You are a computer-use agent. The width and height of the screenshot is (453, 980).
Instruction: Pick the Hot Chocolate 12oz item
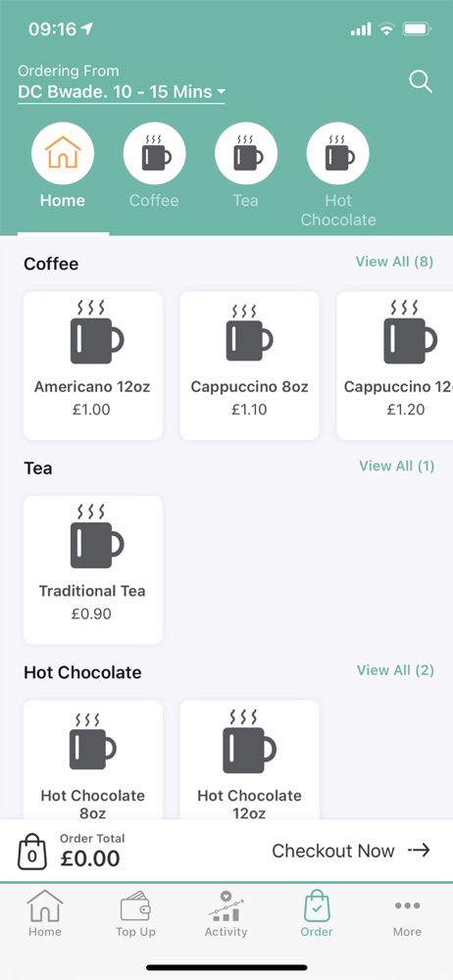pyautogui.click(x=250, y=760)
